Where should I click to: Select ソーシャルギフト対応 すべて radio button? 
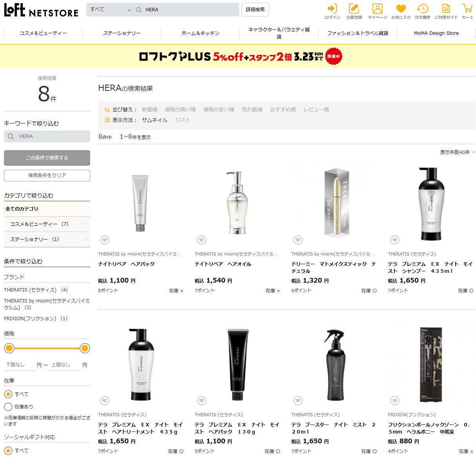[x=8, y=450]
